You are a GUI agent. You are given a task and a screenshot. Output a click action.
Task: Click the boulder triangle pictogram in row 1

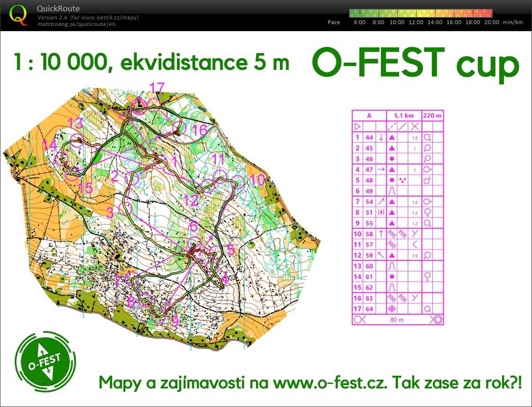coord(391,137)
